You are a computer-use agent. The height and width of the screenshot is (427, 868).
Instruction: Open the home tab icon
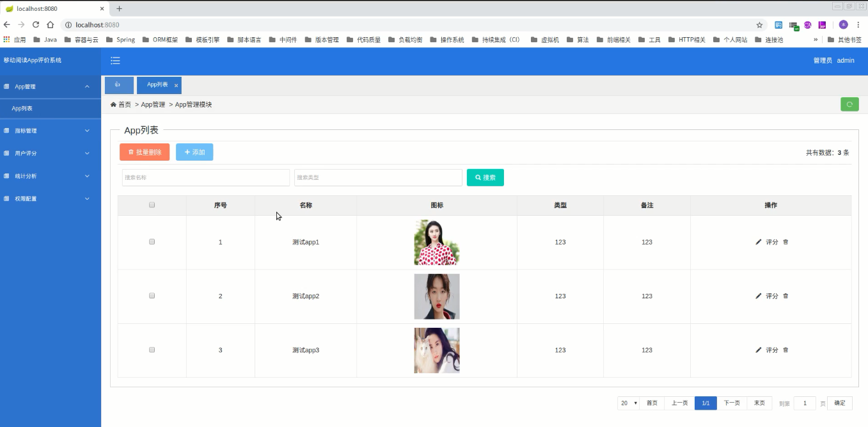point(119,85)
